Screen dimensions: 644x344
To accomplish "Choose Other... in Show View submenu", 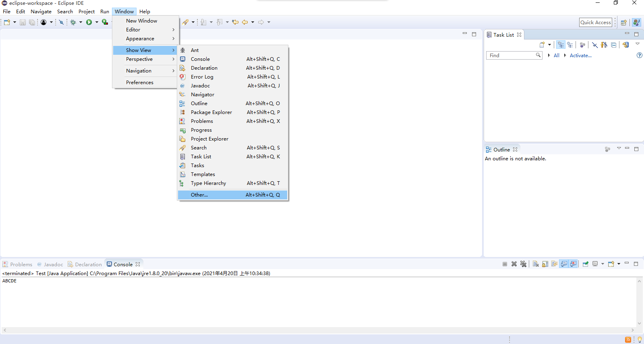I will pos(232,195).
